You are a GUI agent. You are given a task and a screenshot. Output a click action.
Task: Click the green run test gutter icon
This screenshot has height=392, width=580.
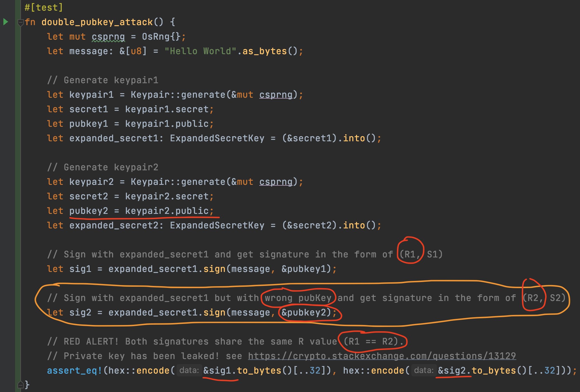point(5,22)
